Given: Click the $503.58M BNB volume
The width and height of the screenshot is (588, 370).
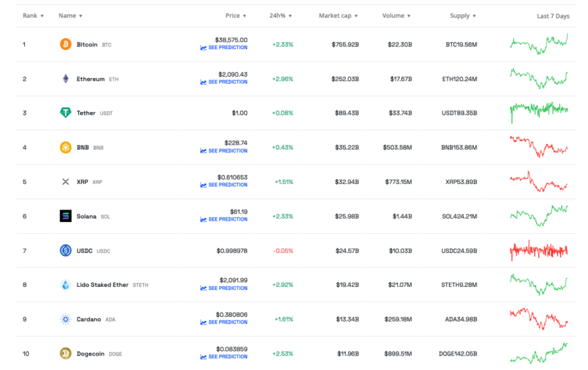Looking at the screenshot, I should [x=397, y=147].
